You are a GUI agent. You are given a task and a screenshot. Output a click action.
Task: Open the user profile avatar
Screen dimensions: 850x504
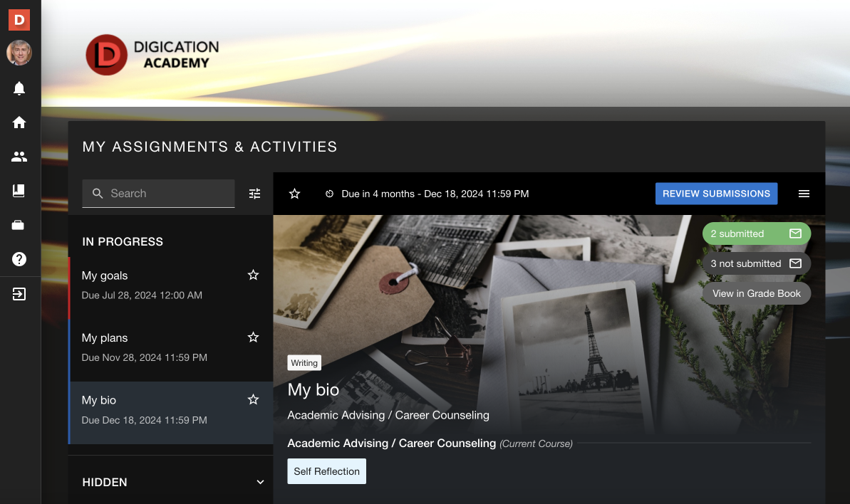[x=19, y=53]
